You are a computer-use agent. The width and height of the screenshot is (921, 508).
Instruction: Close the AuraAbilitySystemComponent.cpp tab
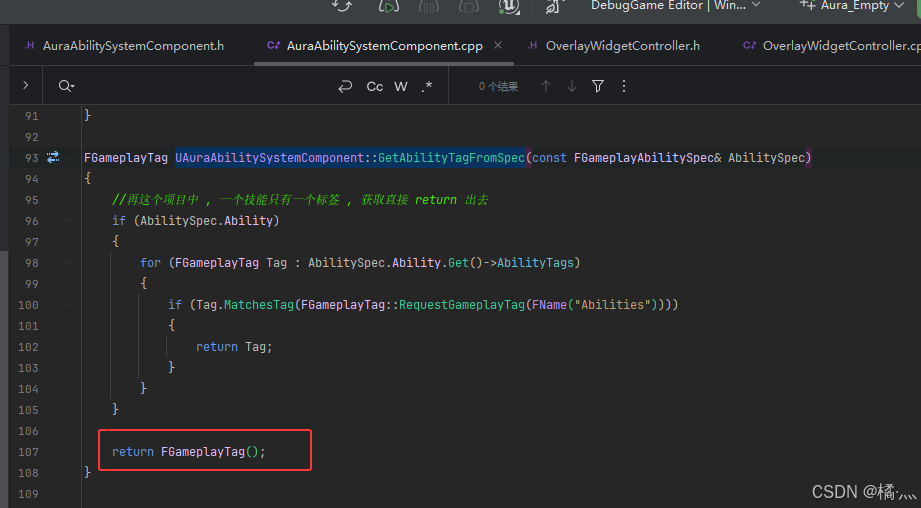[x=498, y=45]
